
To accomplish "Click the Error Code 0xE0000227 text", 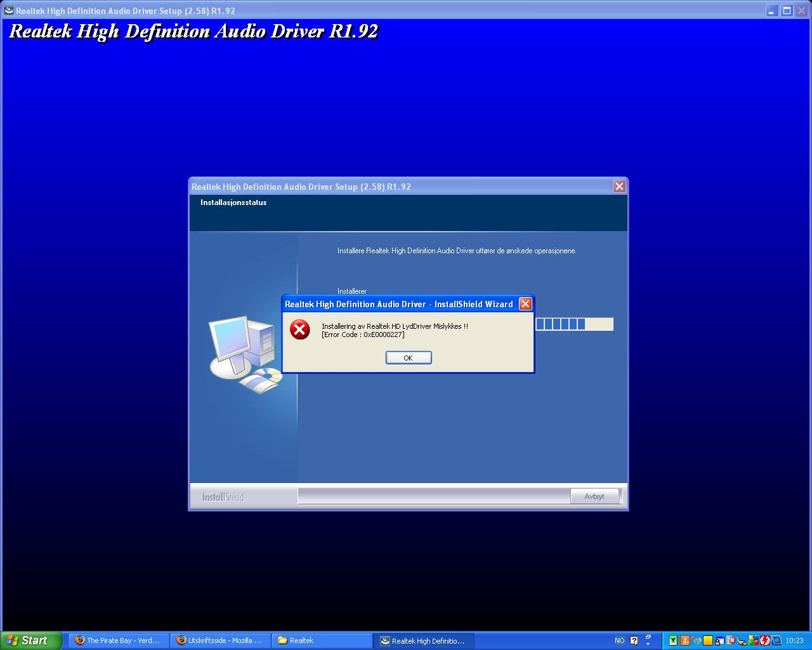I will pyautogui.click(x=363, y=335).
